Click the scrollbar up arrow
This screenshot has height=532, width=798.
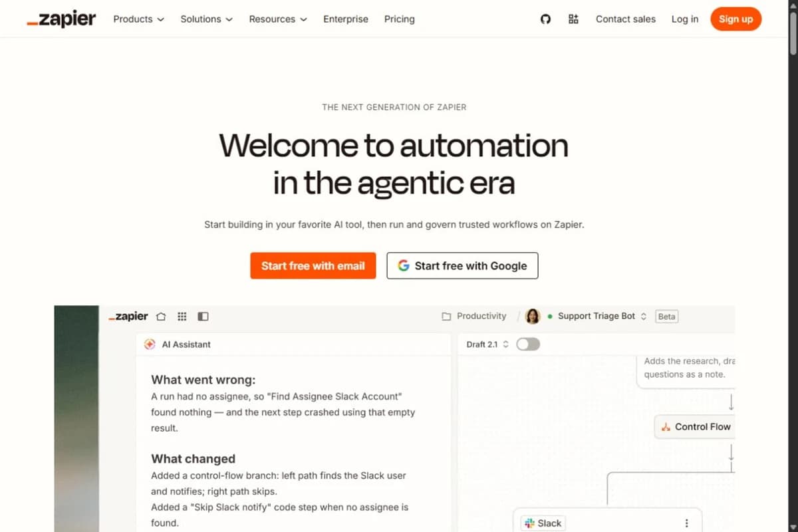(x=793, y=4)
